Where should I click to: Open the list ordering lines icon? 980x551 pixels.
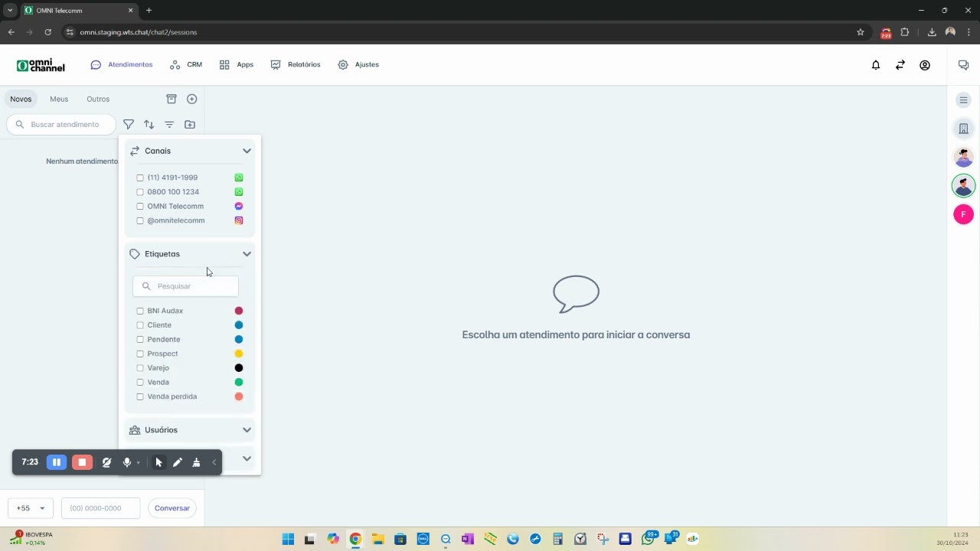tap(169, 124)
